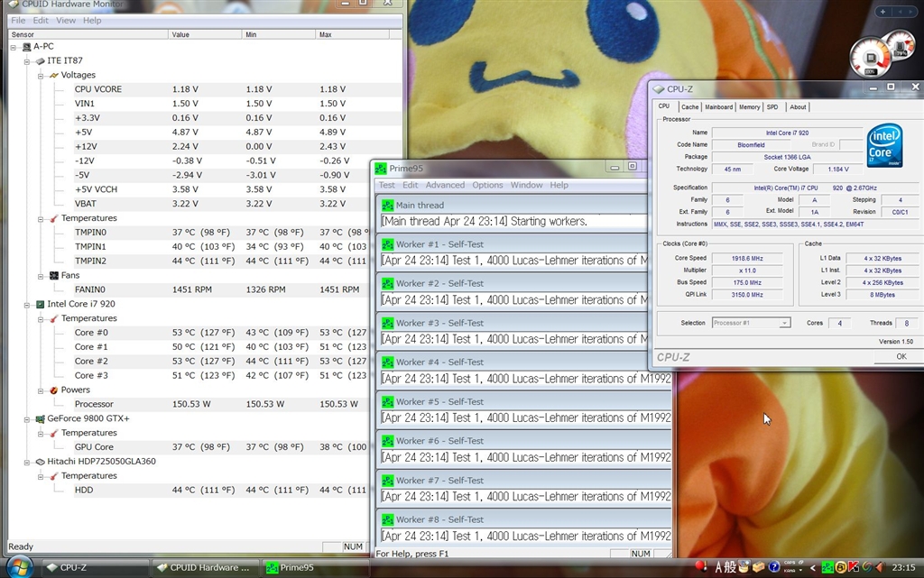
Task: Collapse the Hitachi HDP725050GLA360 node
Action: pyautogui.click(x=26, y=462)
